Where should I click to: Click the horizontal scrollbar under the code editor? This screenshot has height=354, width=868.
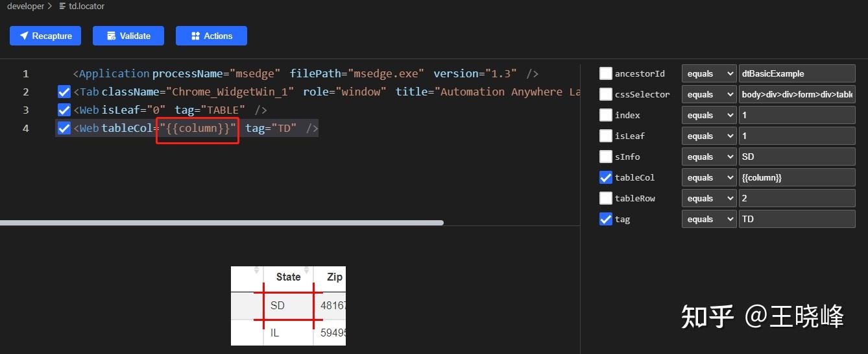[221, 223]
